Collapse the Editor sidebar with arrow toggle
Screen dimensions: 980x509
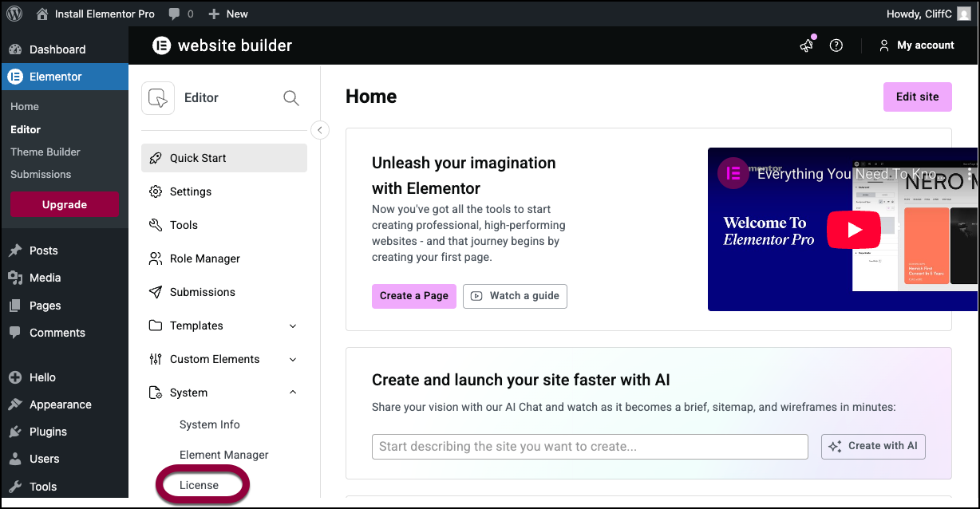(320, 130)
